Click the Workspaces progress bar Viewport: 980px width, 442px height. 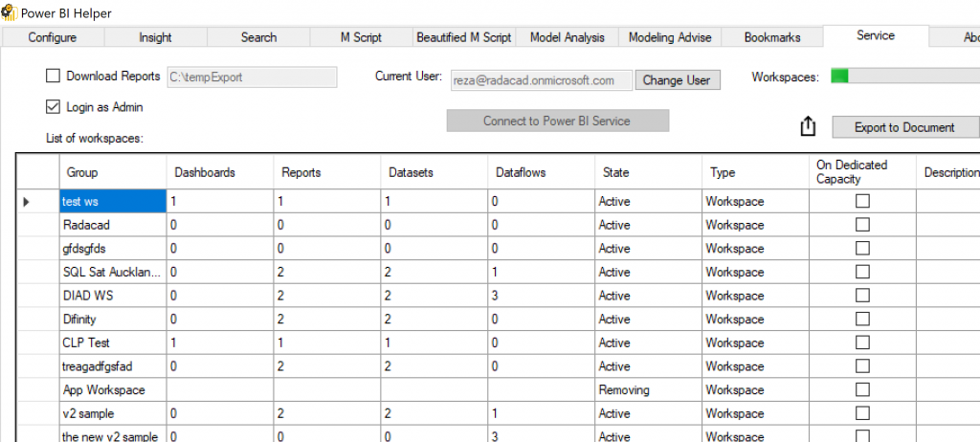904,77
